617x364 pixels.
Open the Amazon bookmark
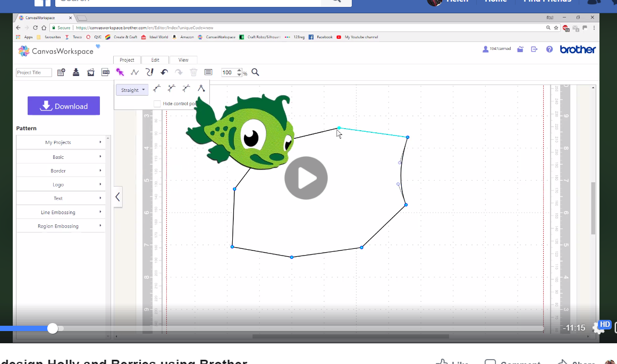[x=183, y=37]
